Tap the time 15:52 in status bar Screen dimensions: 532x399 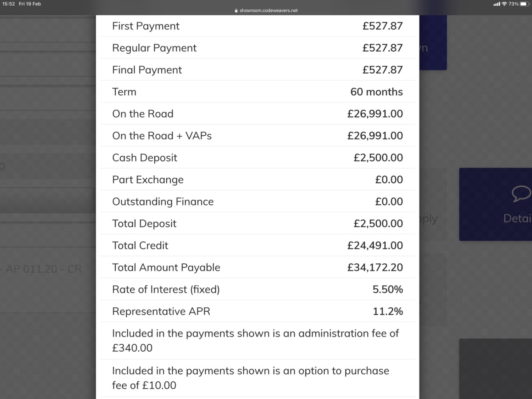tap(9, 4)
